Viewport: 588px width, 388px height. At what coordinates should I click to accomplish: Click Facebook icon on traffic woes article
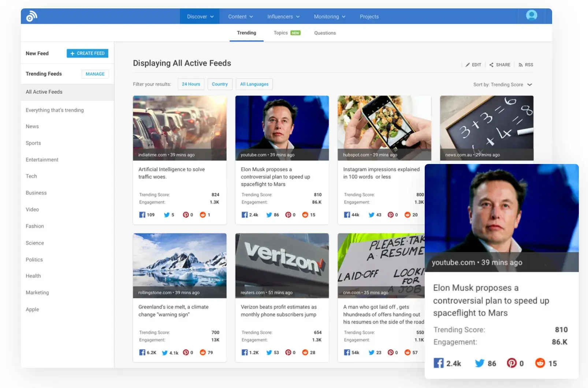pyautogui.click(x=142, y=215)
